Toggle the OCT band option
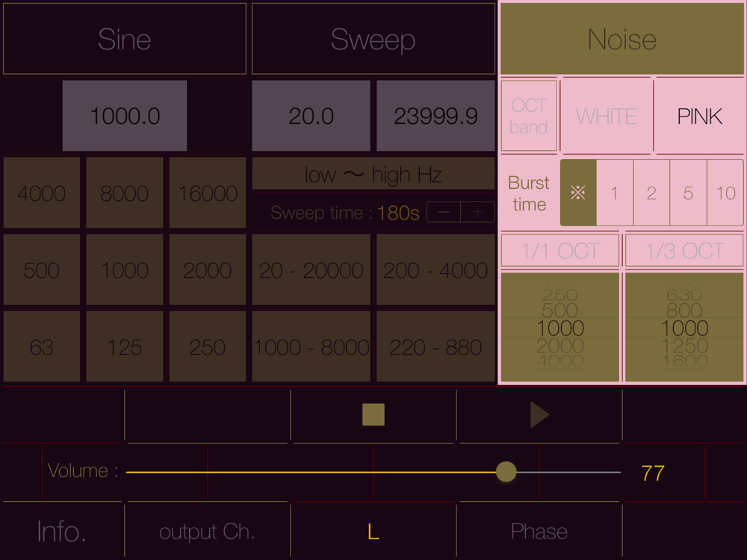This screenshot has height=560, width=747. click(528, 116)
